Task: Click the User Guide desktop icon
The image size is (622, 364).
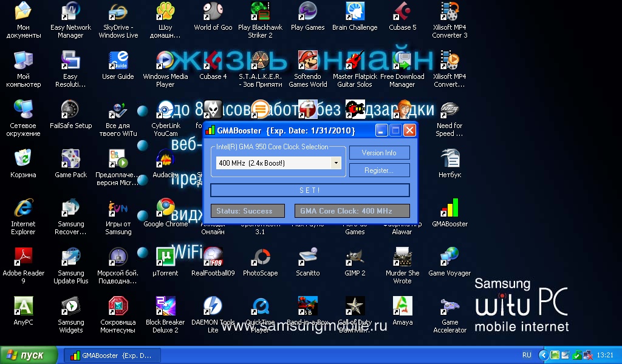Action: click(118, 60)
